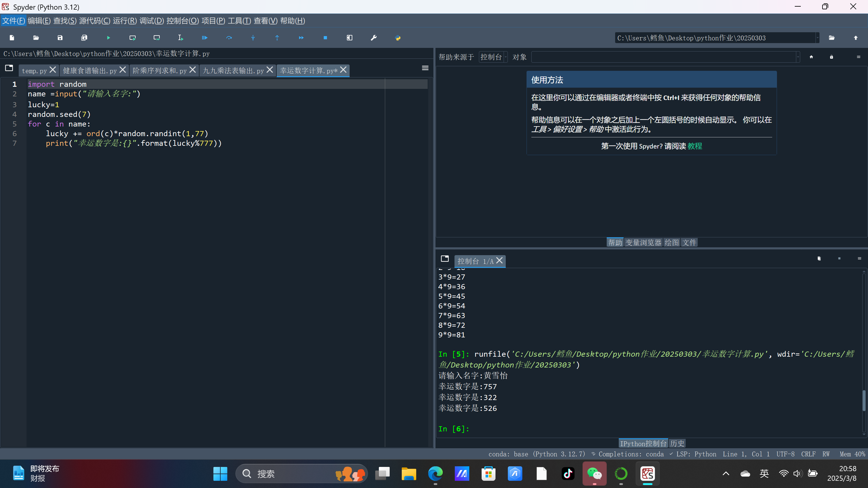Open the 运行(R) menu
This screenshot has width=868, height=488.
125,21
